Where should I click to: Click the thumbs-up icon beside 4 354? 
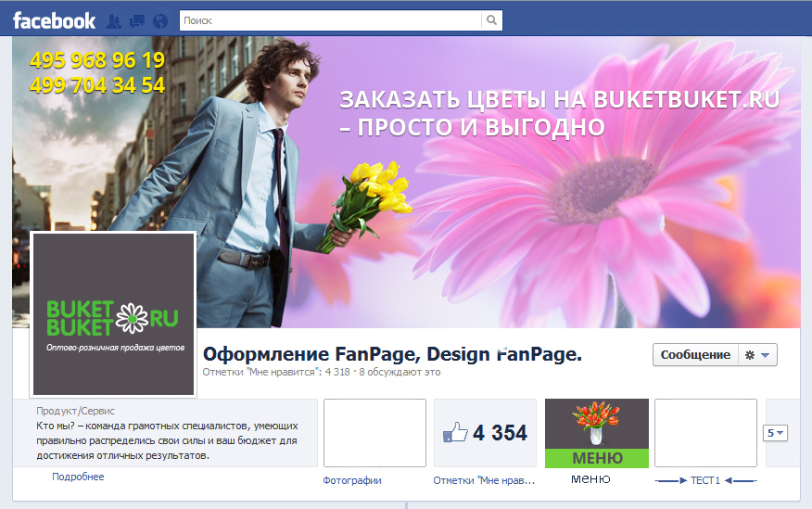tap(455, 432)
